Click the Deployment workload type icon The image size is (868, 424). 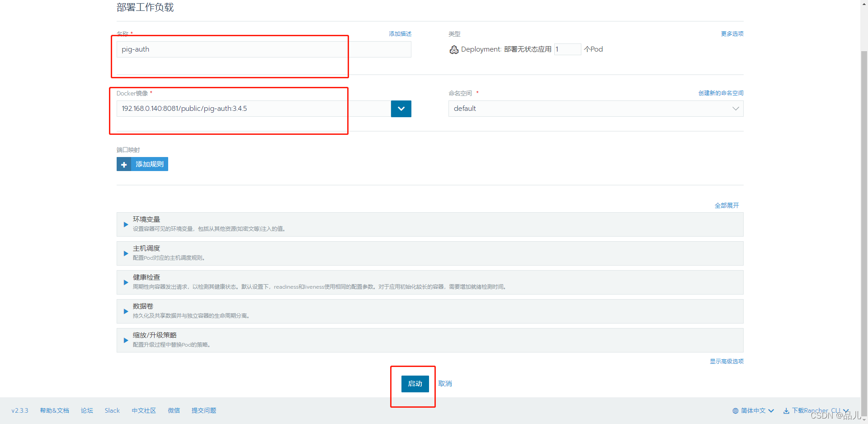[454, 49]
